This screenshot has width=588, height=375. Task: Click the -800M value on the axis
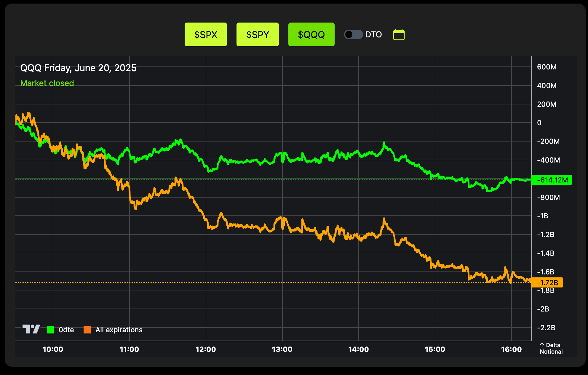[x=548, y=198]
